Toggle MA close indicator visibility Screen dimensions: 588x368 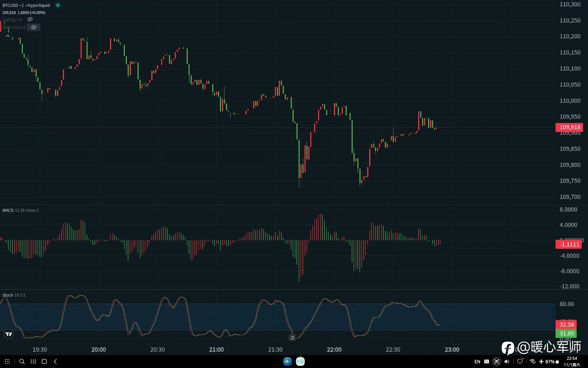[34, 27]
